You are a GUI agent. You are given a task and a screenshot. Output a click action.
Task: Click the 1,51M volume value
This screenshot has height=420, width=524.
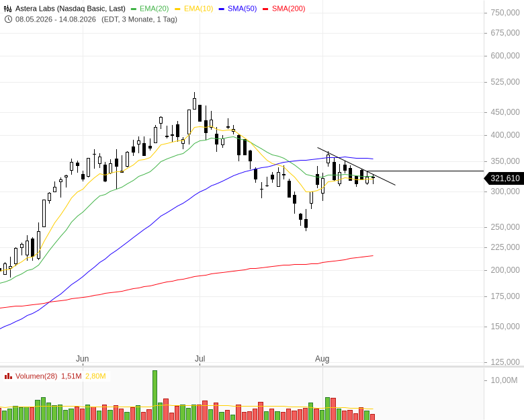pos(71,376)
